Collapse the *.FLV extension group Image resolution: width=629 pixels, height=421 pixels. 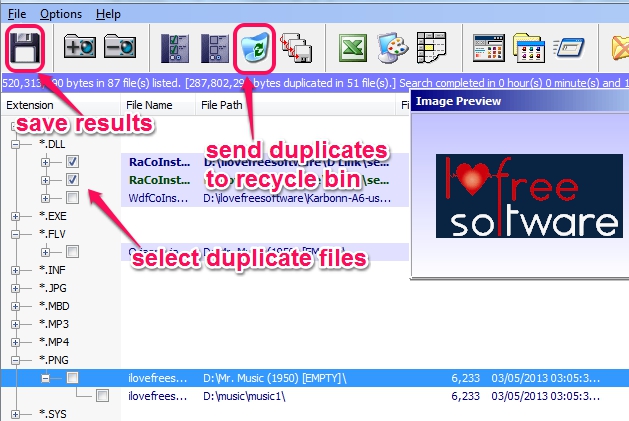click(15, 234)
